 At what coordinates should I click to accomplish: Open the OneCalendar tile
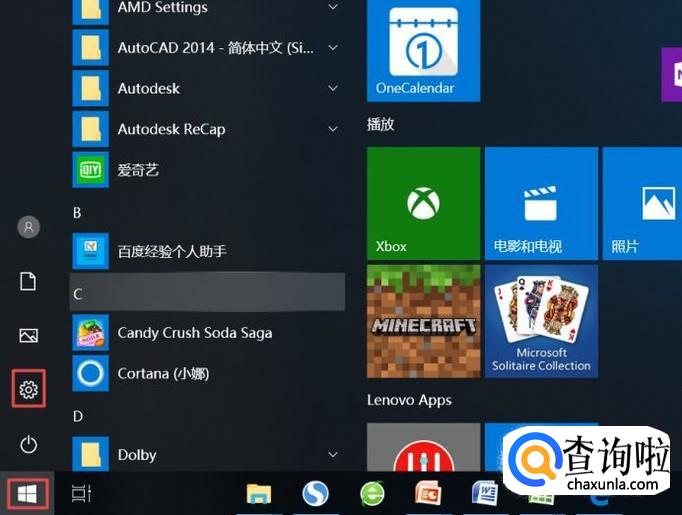pyautogui.click(x=423, y=50)
